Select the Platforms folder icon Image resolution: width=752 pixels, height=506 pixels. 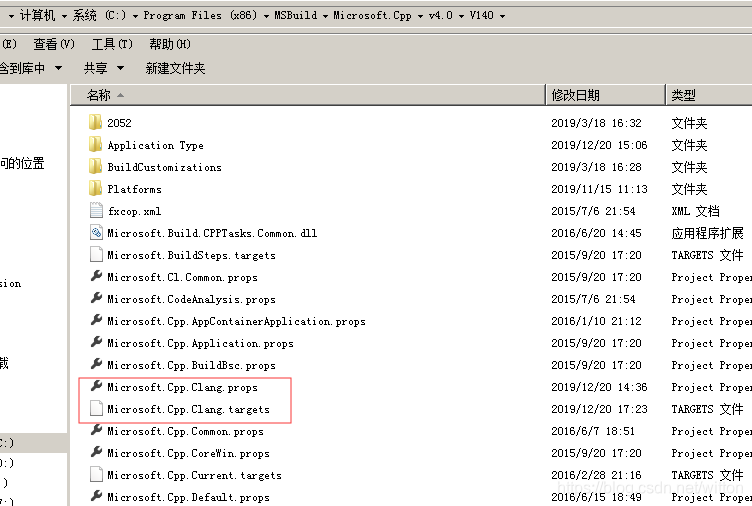(x=95, y=188)
